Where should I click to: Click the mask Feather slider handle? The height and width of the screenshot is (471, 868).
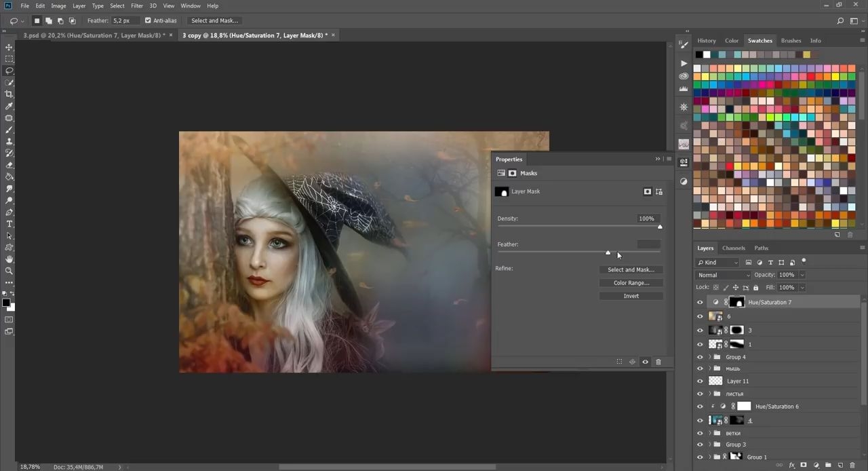608,252
